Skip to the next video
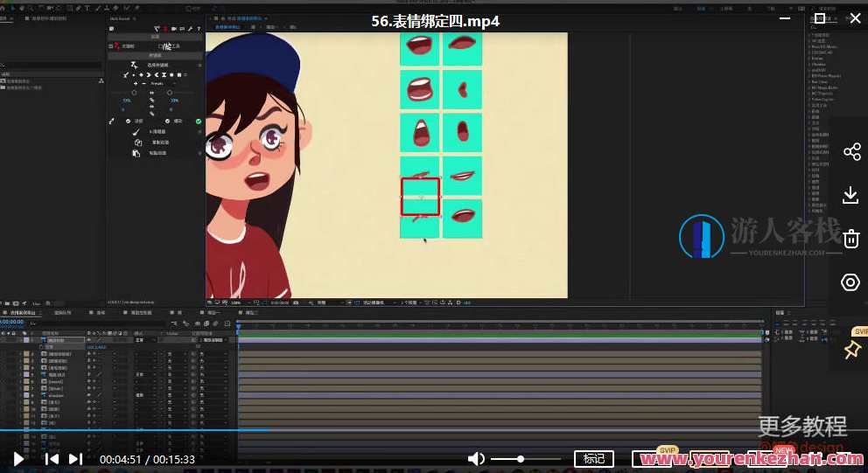This screenshot has width=868, height=473. pos(76,458)
